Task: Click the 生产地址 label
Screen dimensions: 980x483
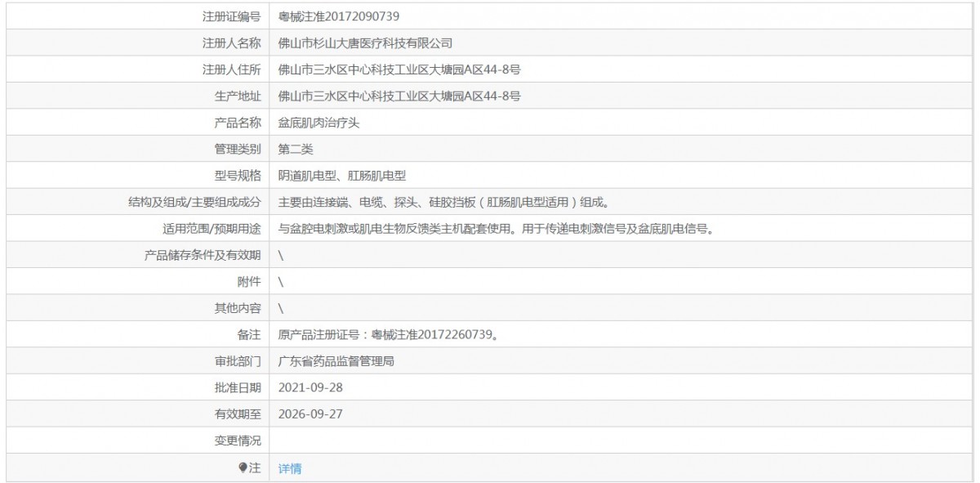Action: pos(238,96)
